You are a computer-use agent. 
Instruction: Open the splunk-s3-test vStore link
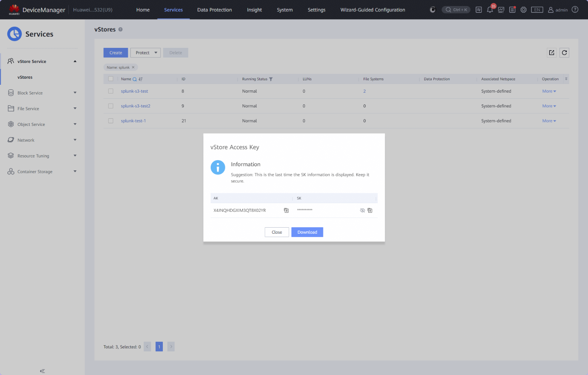pyautogui.click(x=135, y=91)
